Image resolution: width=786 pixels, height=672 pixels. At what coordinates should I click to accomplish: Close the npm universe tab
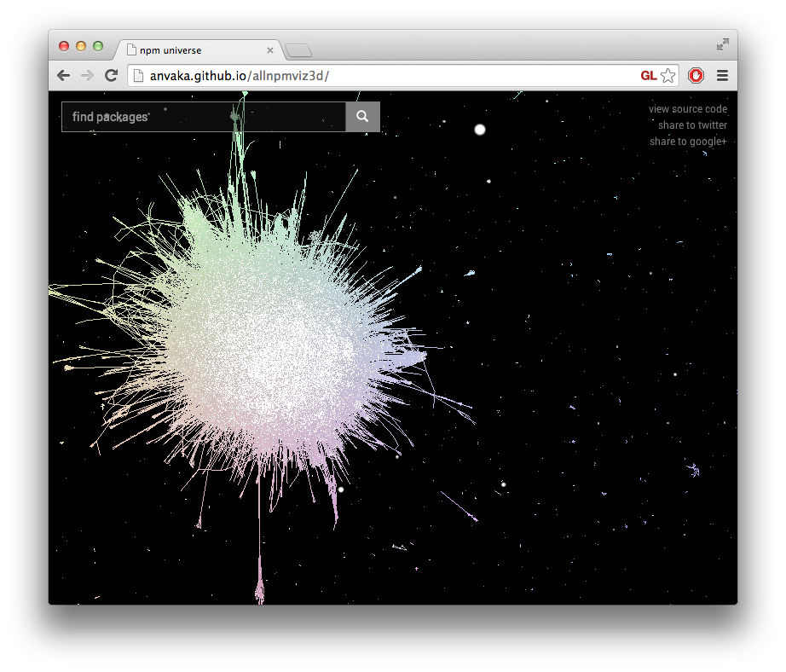coord(270,49)
